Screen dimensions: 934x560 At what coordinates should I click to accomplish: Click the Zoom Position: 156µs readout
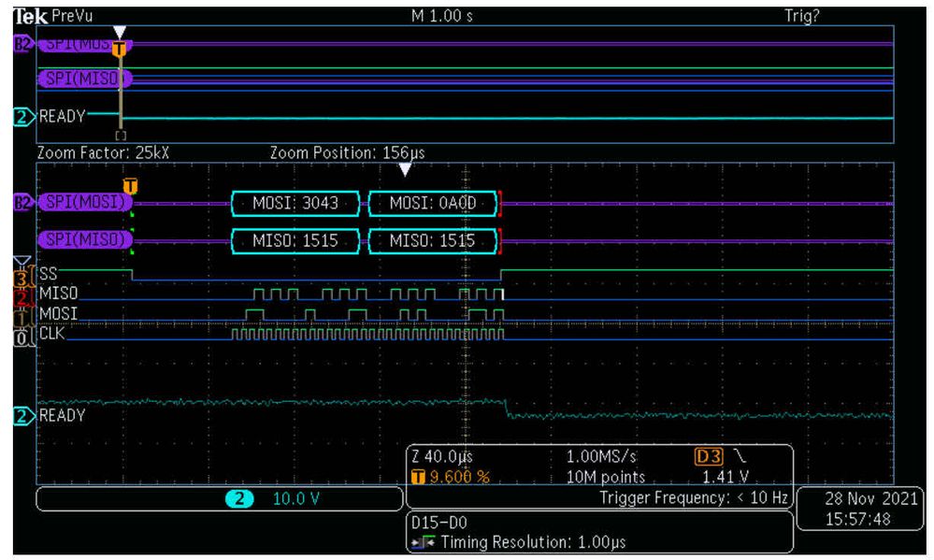347,153
